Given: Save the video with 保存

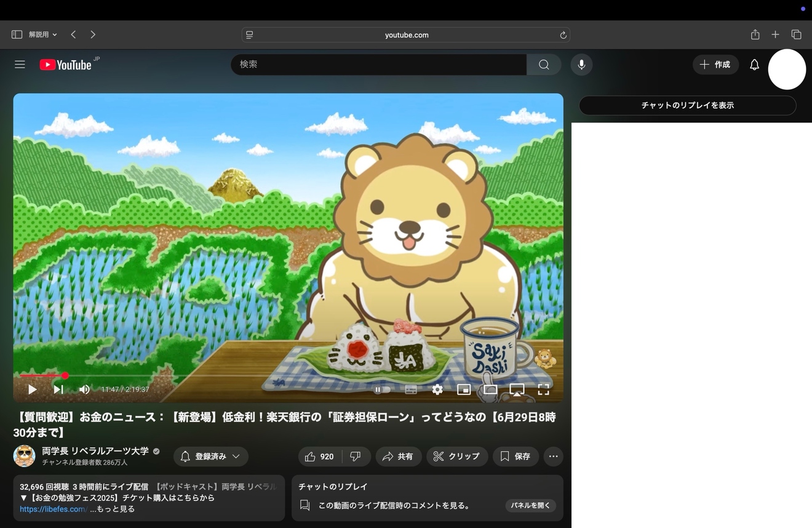Looking at the screenshot, I should (x=515, y=456).
